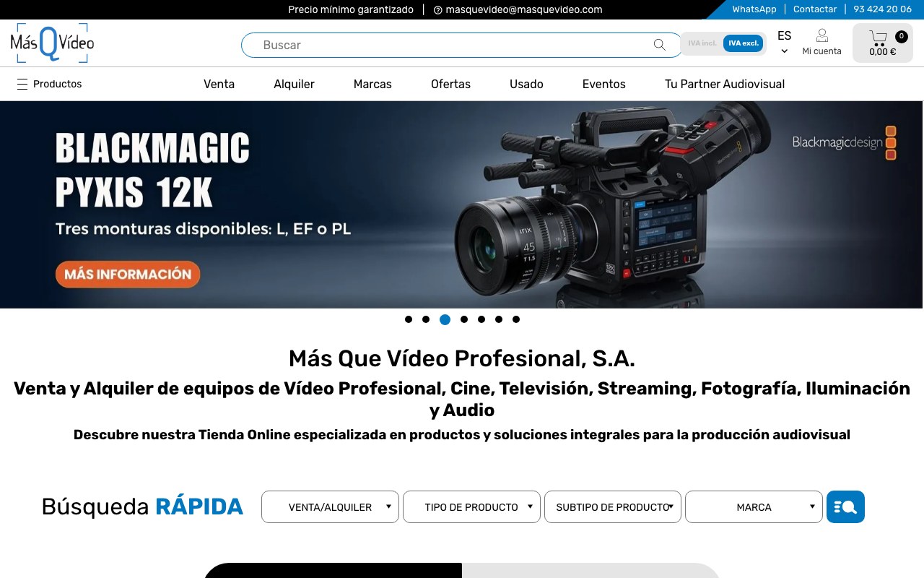Open Tu Partner Audiovisual menu item

point(725,84)
